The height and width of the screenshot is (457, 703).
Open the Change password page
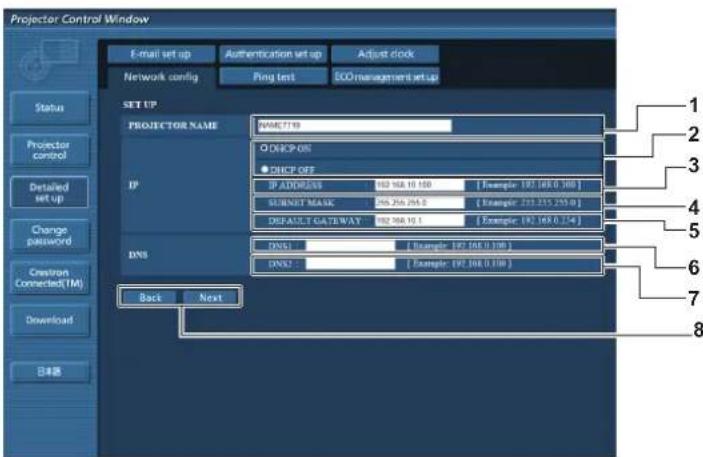49,235
